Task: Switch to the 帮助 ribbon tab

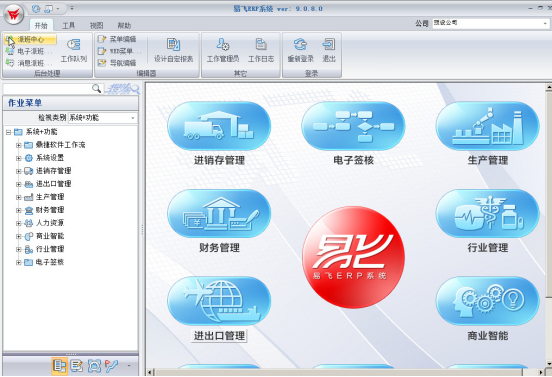Action: tap(124, 25)
